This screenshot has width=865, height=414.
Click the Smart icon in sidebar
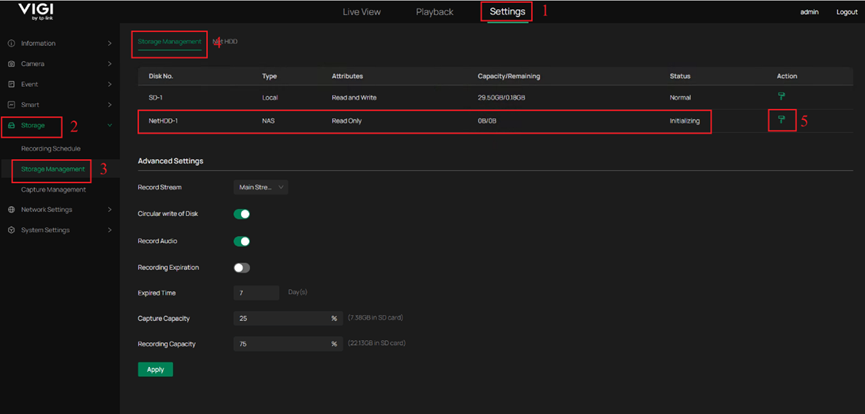click(12, 105)
